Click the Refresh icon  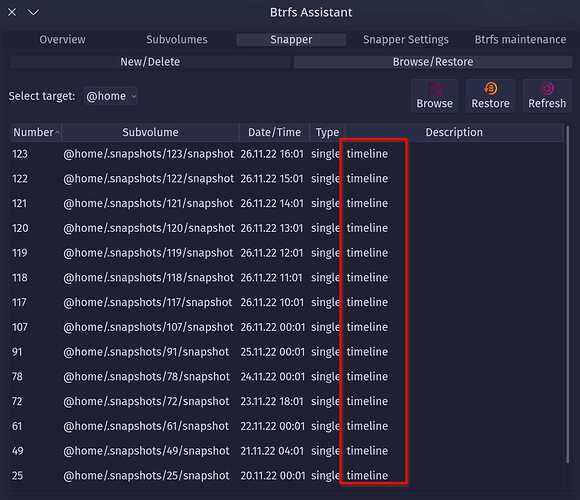click(547, 88)
